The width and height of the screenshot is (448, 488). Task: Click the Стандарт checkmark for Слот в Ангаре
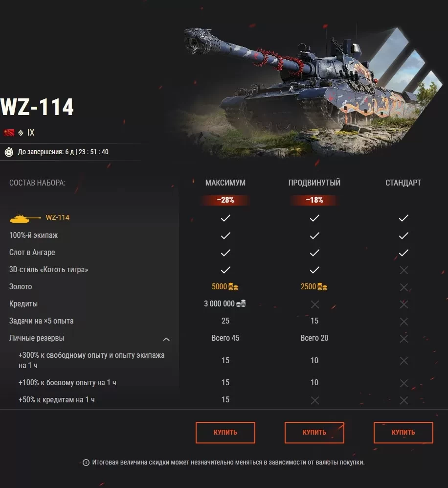coord(403,253)
